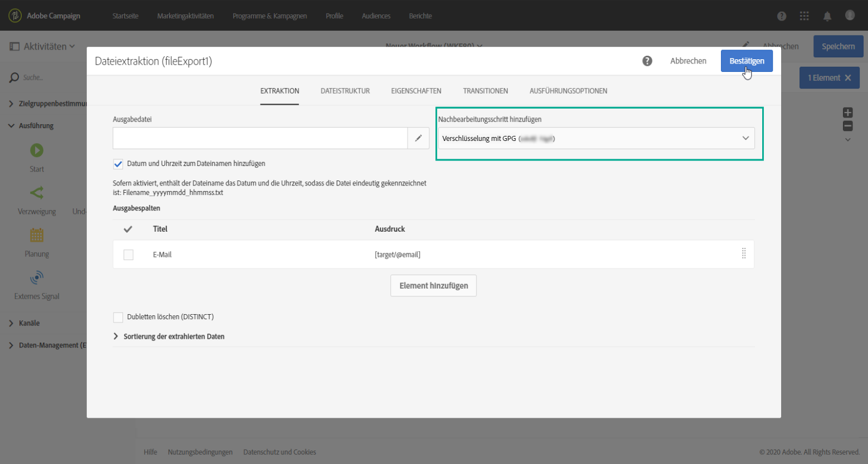Click the drag handle on the E-Mail row

[744, 254]
